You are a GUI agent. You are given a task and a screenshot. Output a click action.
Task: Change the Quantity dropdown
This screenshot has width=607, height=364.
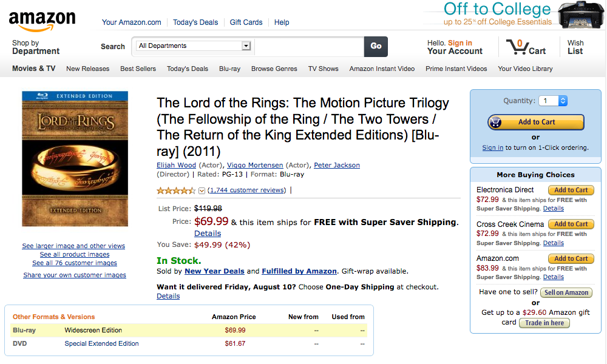(x=554, y=101)
